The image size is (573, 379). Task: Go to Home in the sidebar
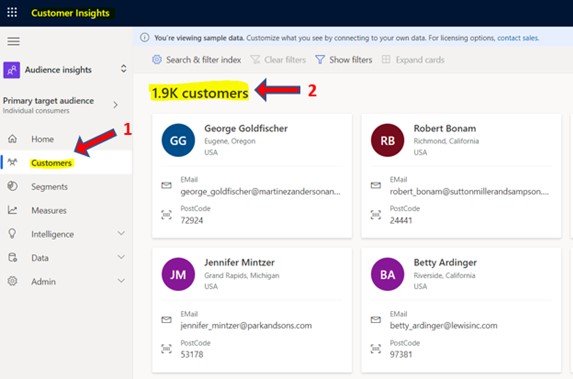pyautogui.click(x=42, y=139)
